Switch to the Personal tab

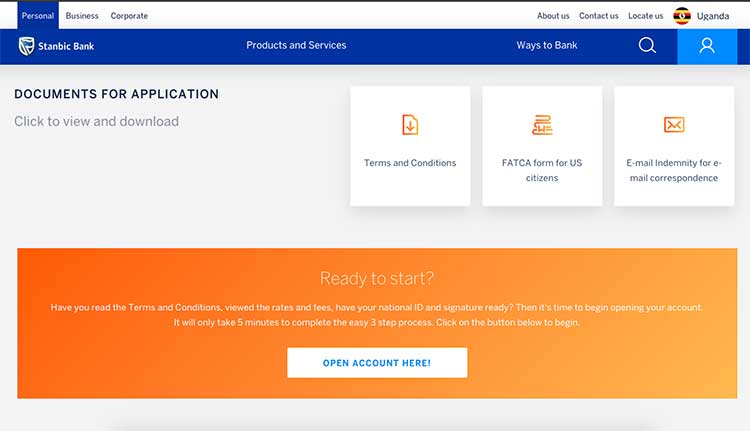(38, 16)
